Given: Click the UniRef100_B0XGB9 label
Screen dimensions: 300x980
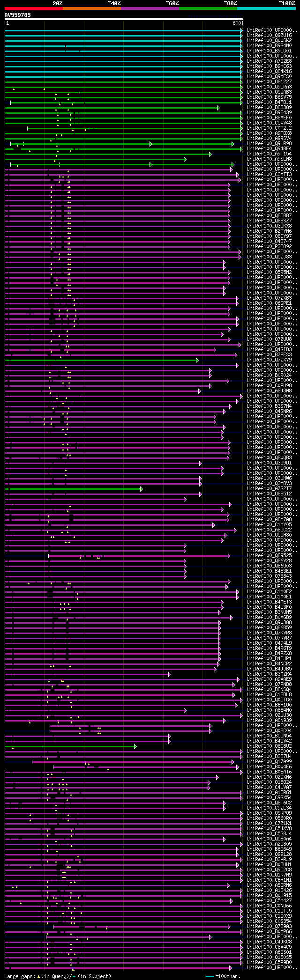Looking at the screenshot, I should point(269,618).
